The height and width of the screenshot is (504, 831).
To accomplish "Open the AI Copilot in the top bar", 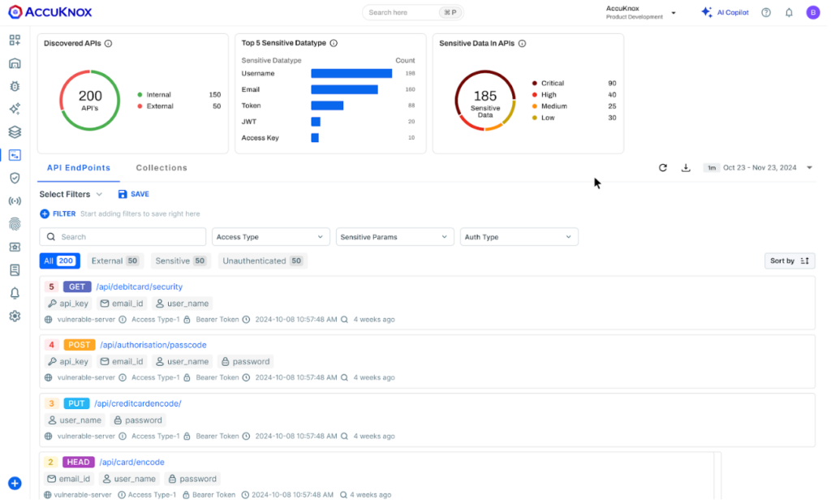I will 725,11.
